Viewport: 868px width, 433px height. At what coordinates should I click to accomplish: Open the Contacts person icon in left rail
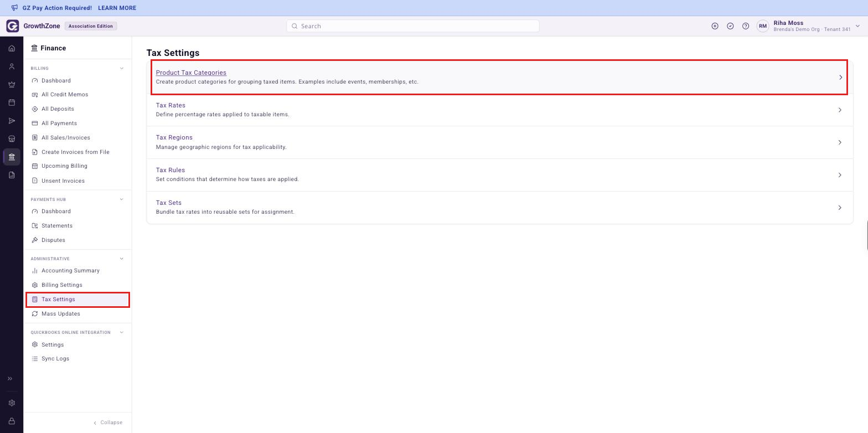click(12, 66)
